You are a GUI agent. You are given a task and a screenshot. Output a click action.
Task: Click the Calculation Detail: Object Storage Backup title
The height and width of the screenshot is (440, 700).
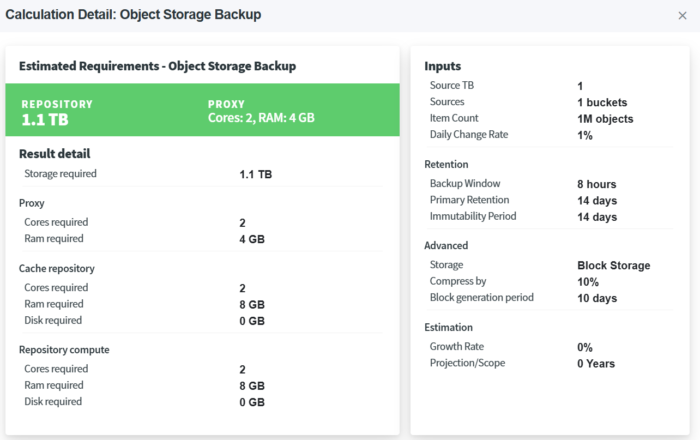pos(133,15)
